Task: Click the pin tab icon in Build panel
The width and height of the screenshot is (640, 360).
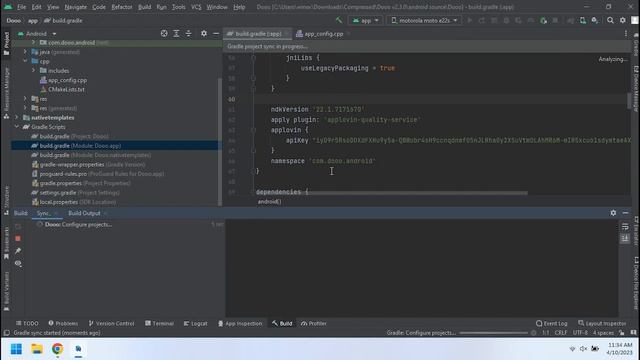Action: tap(18, 251)
